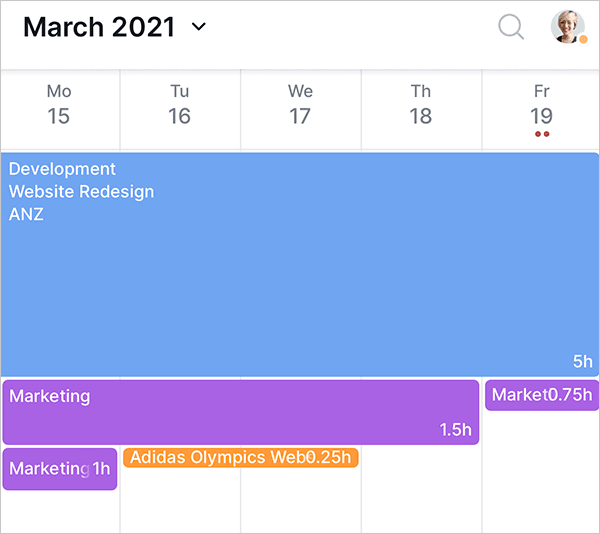Select Tuesday 16 day header
This screenshot has width=600, height=534.
coord(179,105)
